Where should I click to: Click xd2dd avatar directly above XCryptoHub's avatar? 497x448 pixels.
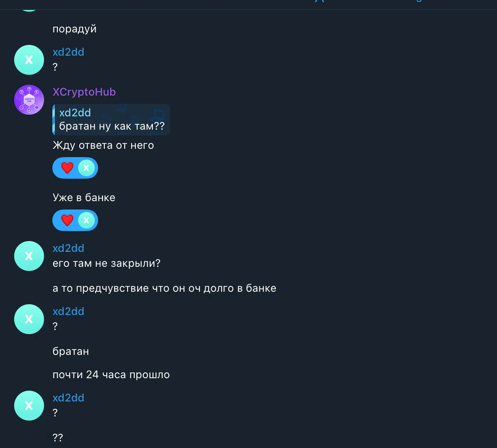point(29,60)
